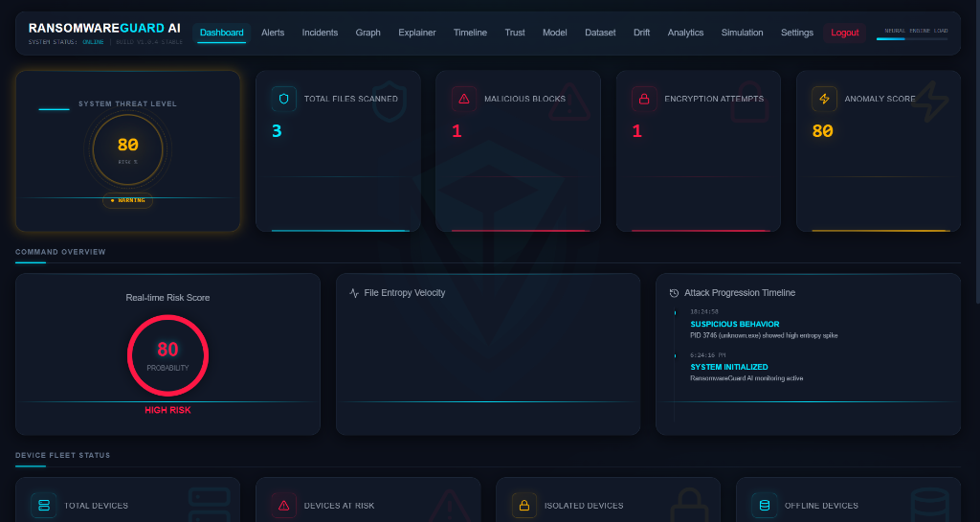
Task: Click the history icon beside Attack Progression Timeline
Action: click(x=674, y=293)
